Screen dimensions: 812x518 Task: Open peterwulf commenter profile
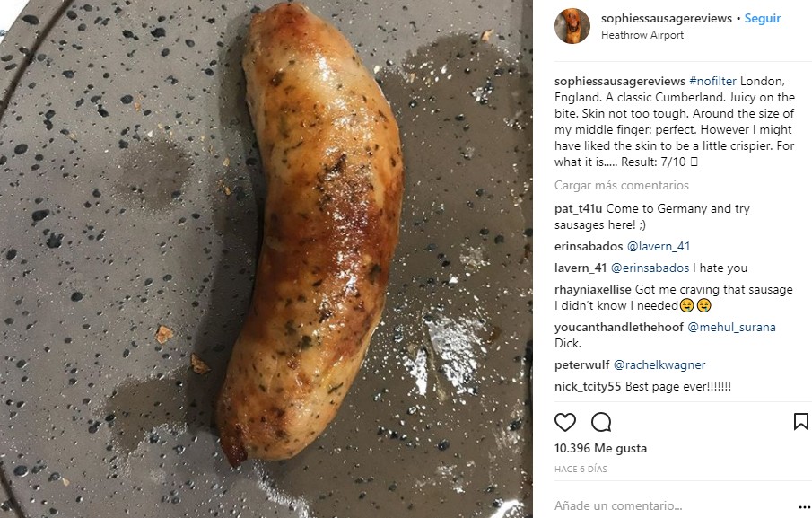coord(581,365)
